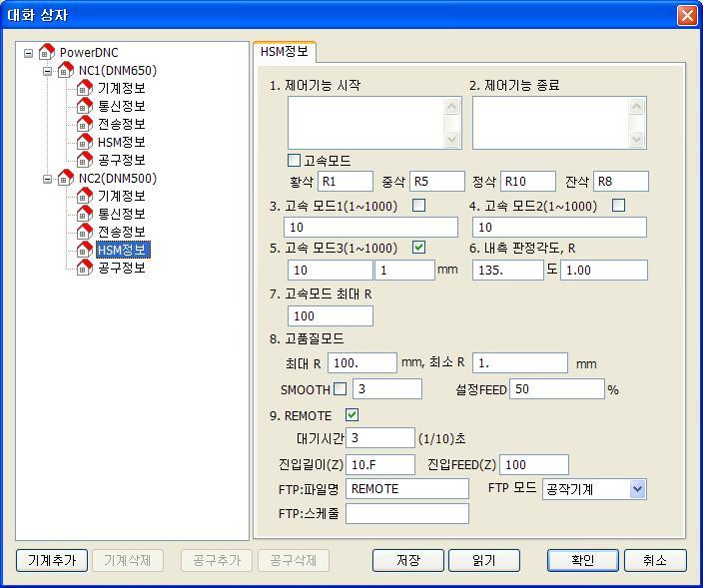Image resolution: width=703 pixels, height=588 pixels.
Task: Click HSM정보 icon under NC1(DNM650)
Action: coord(84,142)
